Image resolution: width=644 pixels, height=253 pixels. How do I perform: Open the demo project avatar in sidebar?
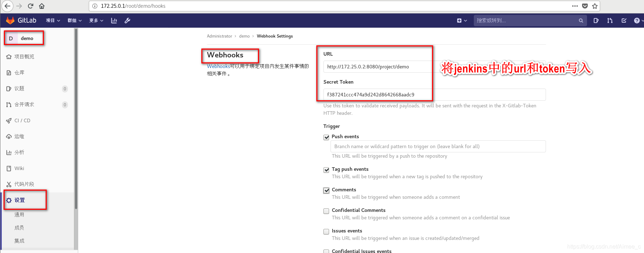tap(11, 38)
